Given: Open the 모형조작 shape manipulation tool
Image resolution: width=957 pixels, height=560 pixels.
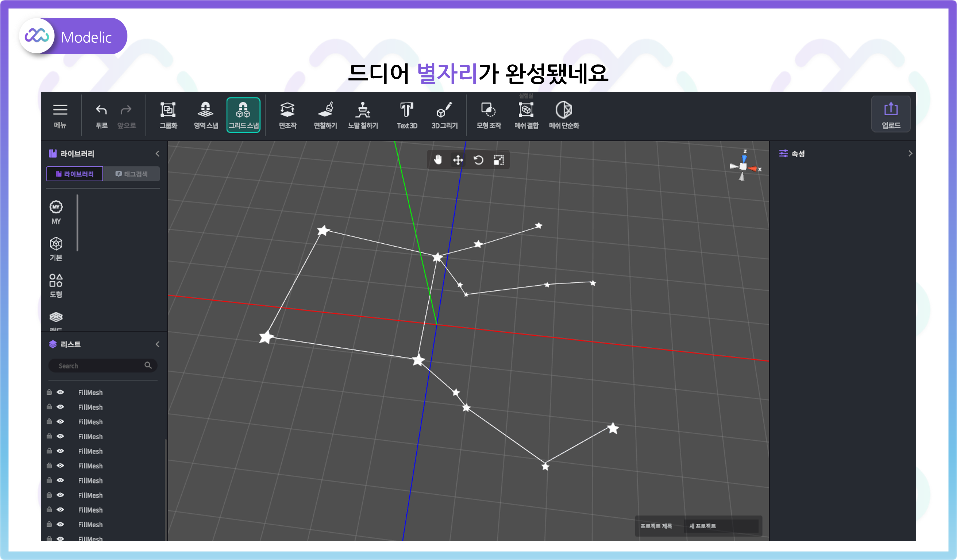Looking at the screenshot, I should coord(489,116).
